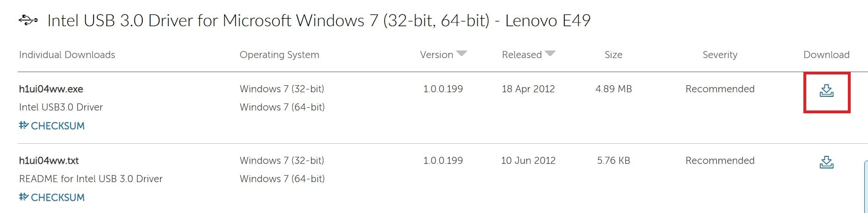Viewport: 868px width, 213px height.
Task: Open CHECKSUM for the README file
Action: click(52, 197)
